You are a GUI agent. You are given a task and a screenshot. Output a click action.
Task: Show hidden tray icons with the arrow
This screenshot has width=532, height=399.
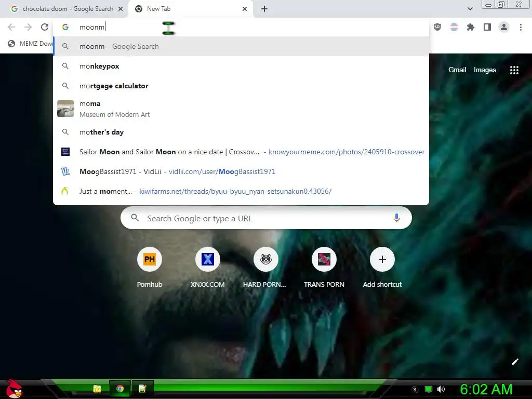click(x=415, y=390)
